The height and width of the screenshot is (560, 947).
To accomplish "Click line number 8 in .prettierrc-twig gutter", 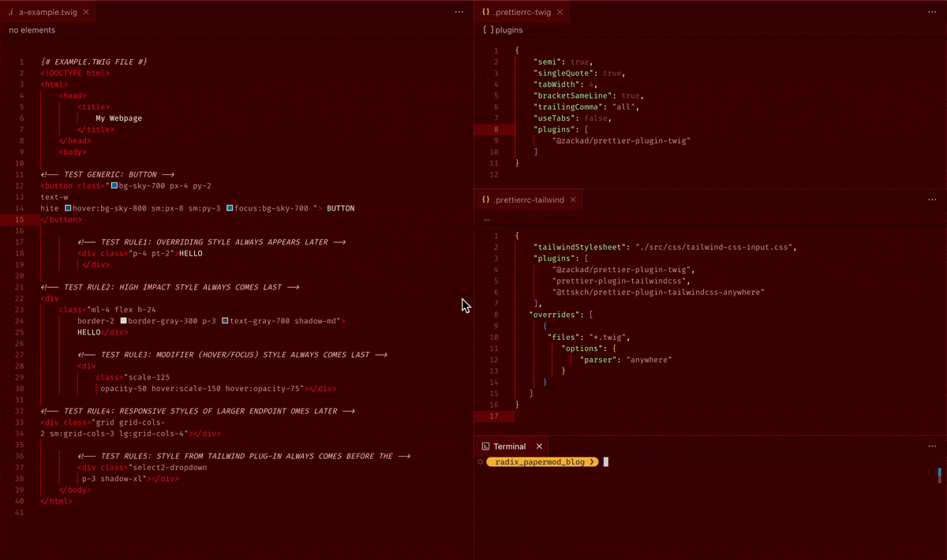I will 496,129.
